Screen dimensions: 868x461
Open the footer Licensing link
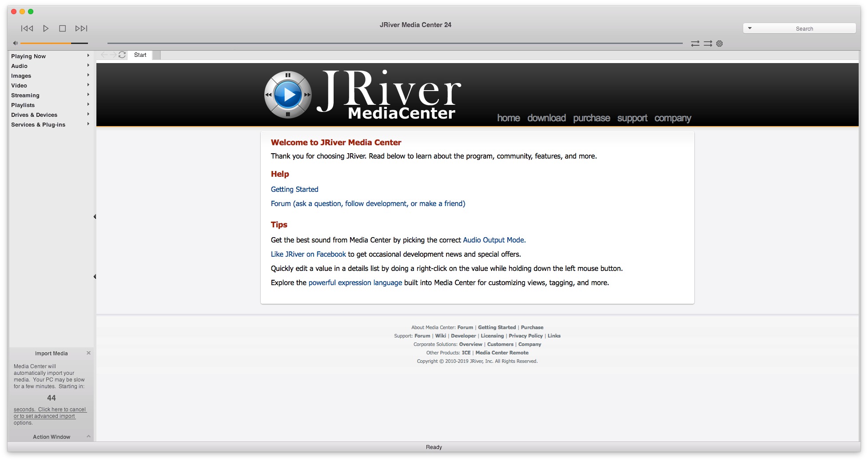pyautogui.click(x=492, y=336)
